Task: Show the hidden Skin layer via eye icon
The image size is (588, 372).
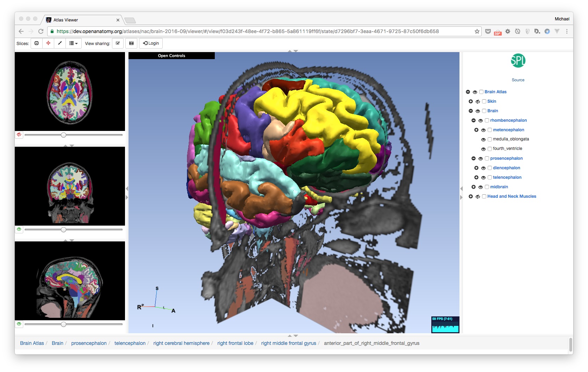Action: 478,102
